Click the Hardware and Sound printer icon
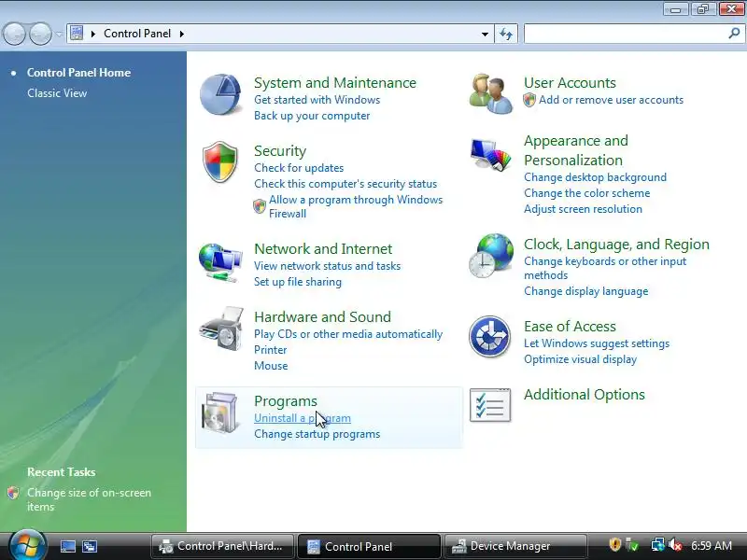 [222, 329]
